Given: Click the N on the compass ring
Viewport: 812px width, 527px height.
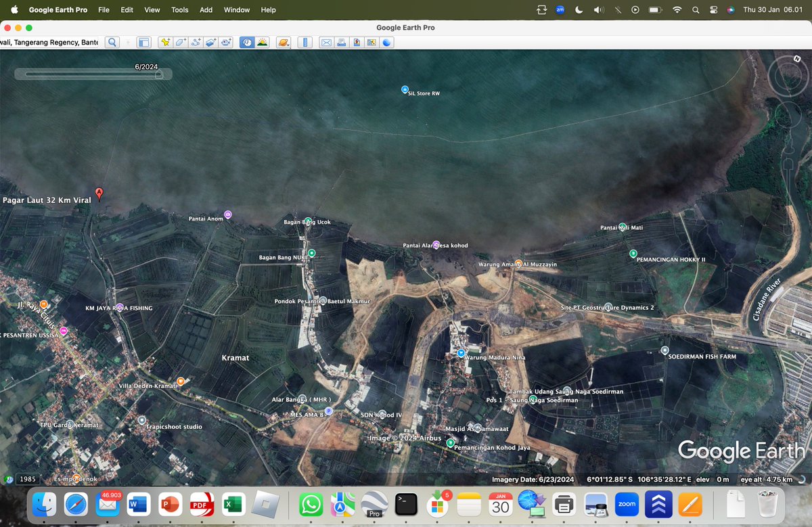Looking at the screenshot, I should pos(798,59).
